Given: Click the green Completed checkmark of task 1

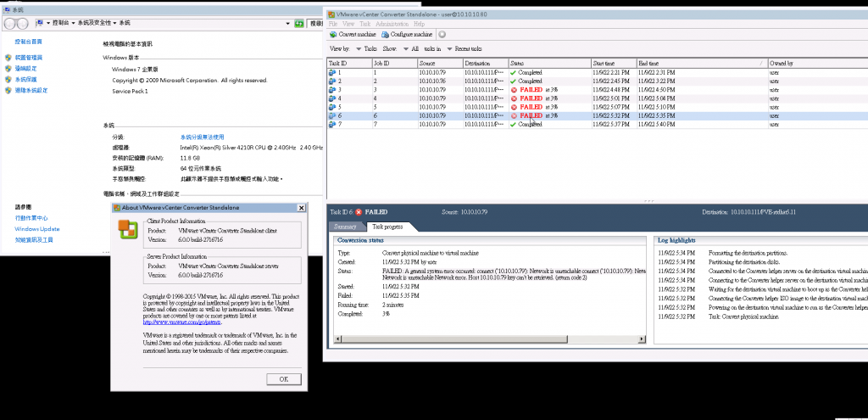Looking at the screenshot, I should [x=513, y=73].
